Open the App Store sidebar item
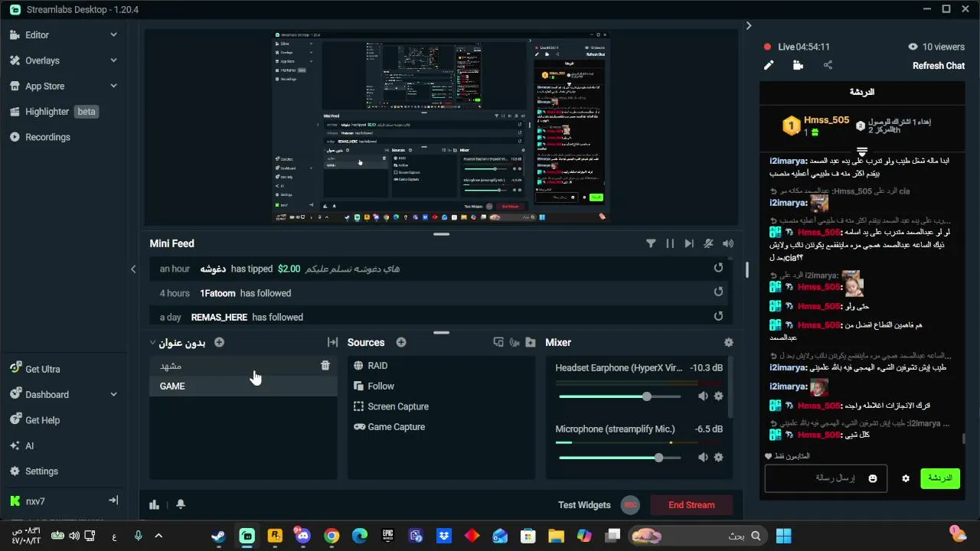980x551 pixels. [44, 86]
